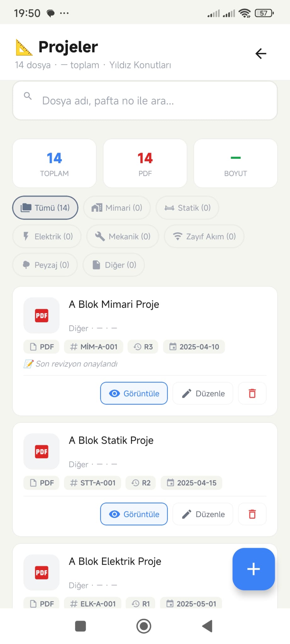Viewport: 290px width, 644px height.
Task: Open PDF thumbnail of A Blok Mimari Proje
Action: click(x=42, y=315)
